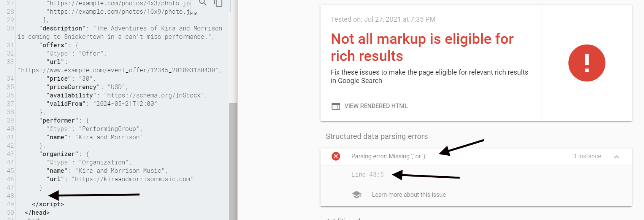Click the closing </script> tag line
Viewport: 644px width, 220px height.
point(48,204)
